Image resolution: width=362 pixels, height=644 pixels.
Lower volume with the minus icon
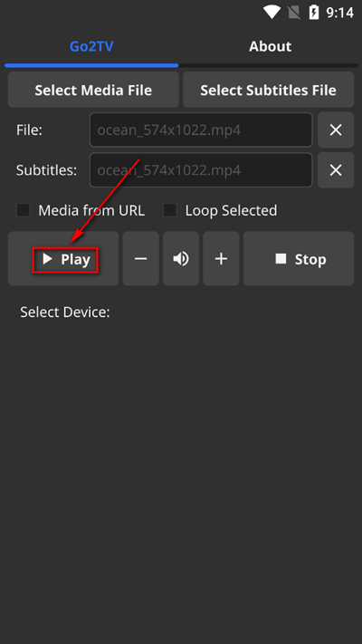point(141,258)
